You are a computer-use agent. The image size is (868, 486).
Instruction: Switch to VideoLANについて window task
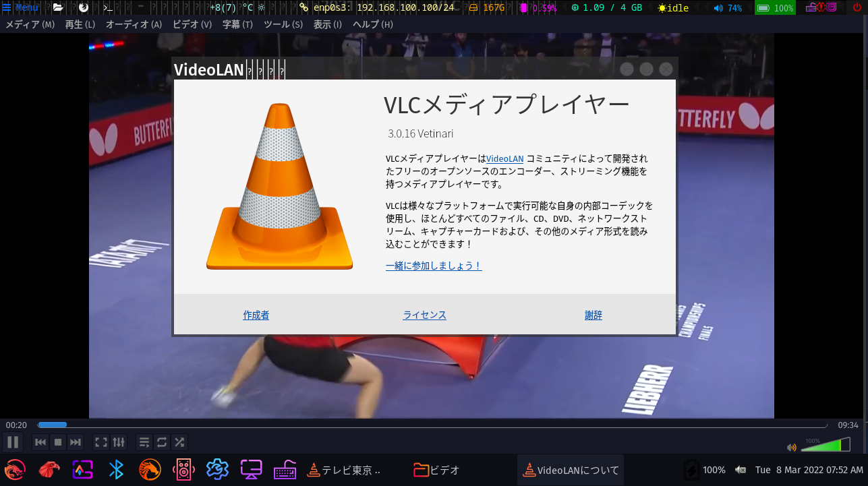click(570, 470)
